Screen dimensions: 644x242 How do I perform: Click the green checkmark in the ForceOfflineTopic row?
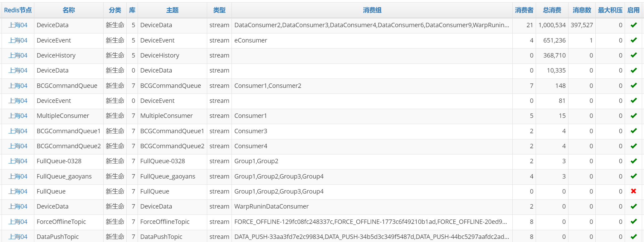click(633, 221)
